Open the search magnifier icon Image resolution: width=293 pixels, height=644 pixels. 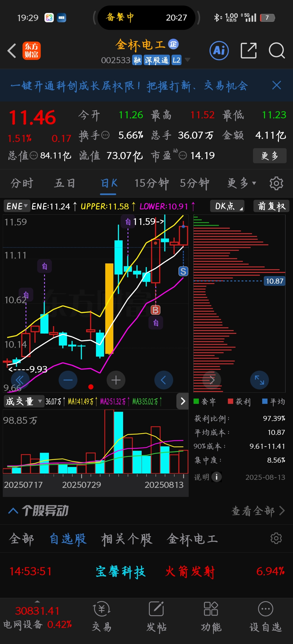click(x=277, y=51)
